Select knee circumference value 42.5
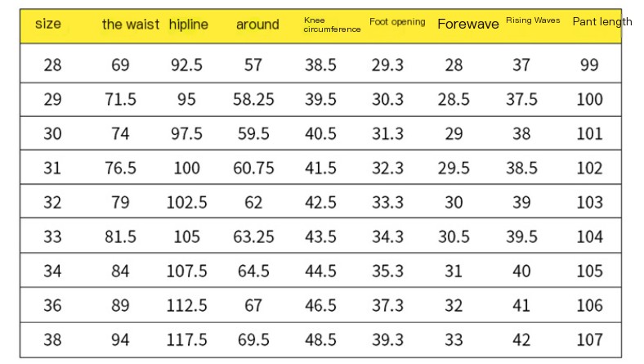 [x=320, y=202]
